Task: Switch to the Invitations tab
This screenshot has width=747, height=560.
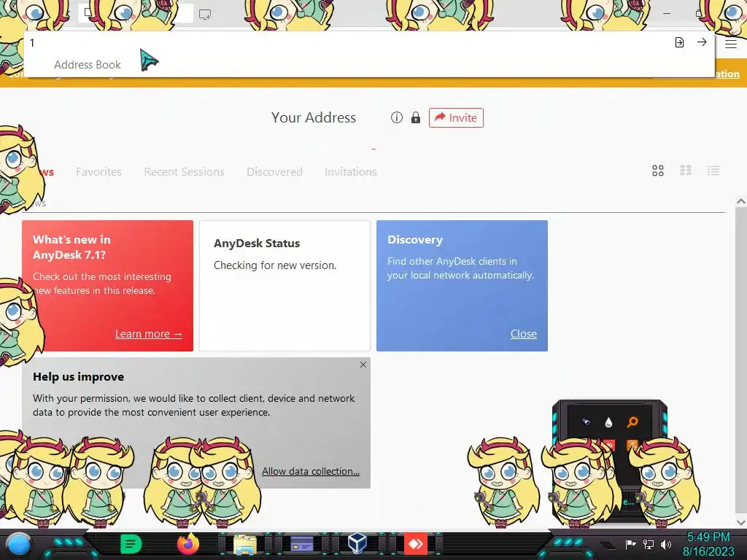Action: coord(351,172)
